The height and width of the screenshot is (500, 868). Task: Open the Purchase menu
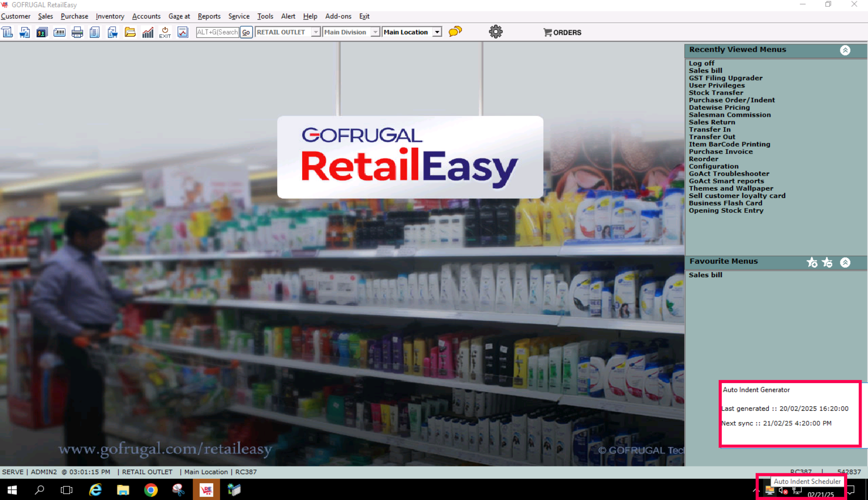pyautogui.click(x=74, y=16)
